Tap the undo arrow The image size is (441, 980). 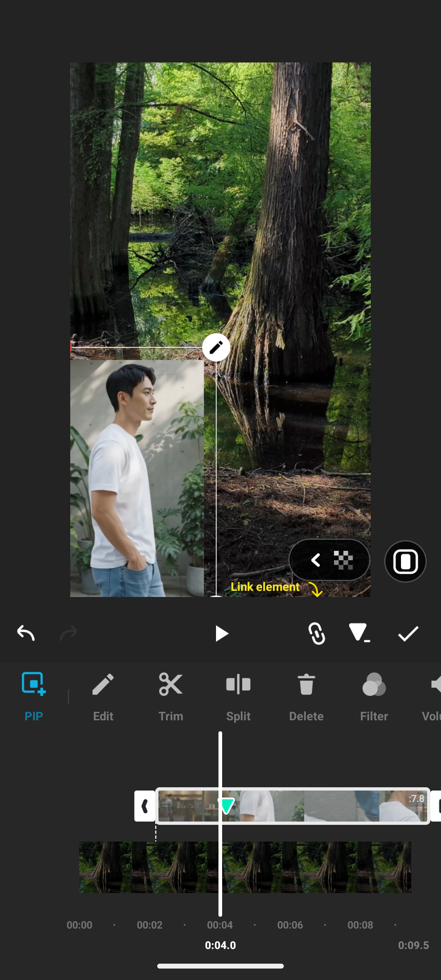tap(26, 633)
